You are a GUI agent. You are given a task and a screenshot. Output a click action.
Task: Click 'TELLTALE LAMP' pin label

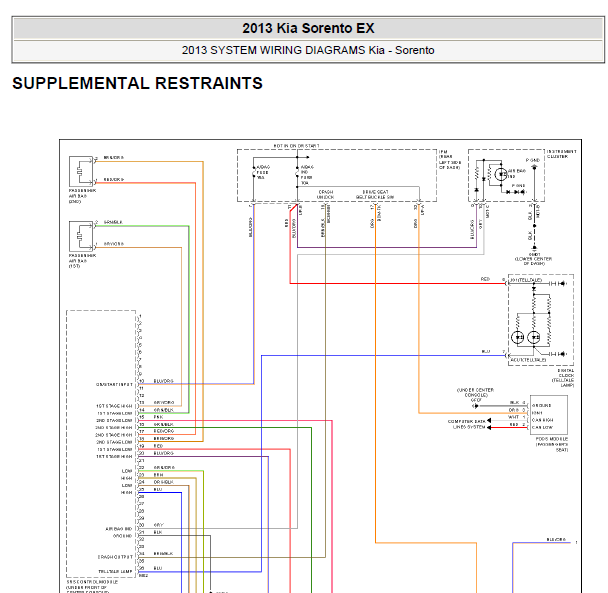click(x=115, y=571)
